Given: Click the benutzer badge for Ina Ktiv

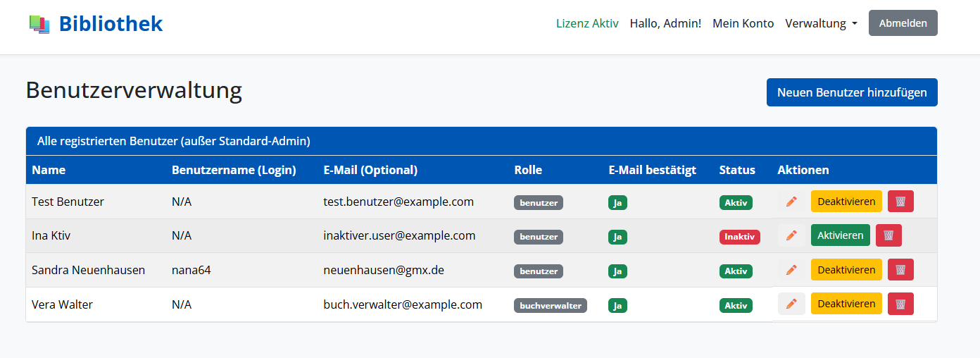Looking at the screenshot, I should coord(539,237).
